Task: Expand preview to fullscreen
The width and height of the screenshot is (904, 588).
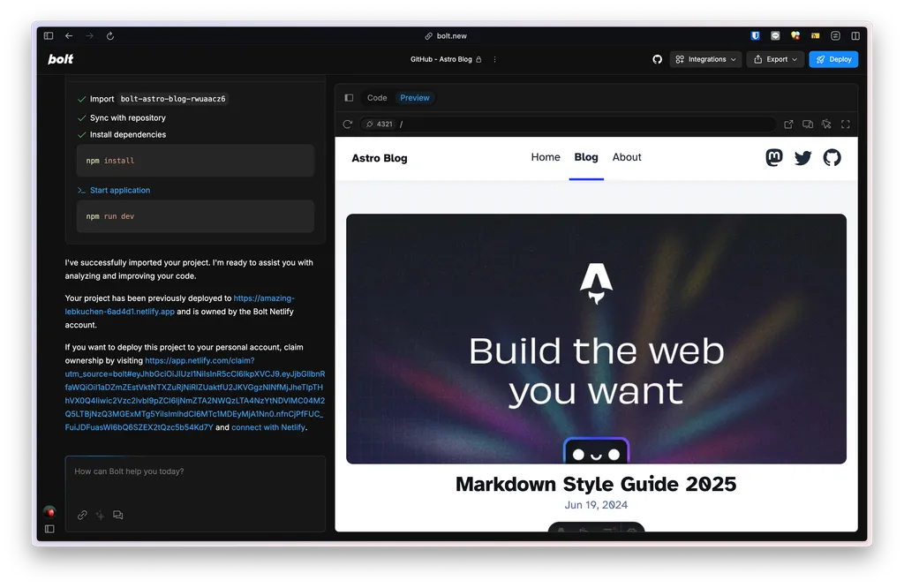Action: pos(846,124)
